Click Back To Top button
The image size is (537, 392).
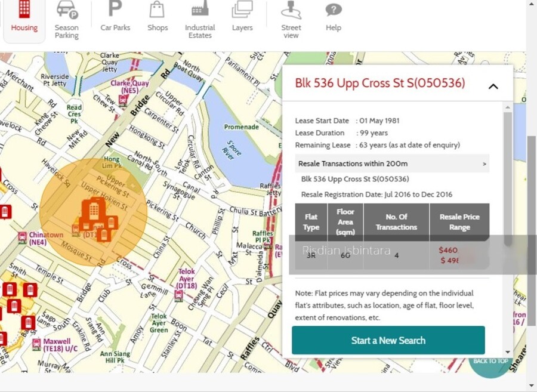(x=491, y=363)
